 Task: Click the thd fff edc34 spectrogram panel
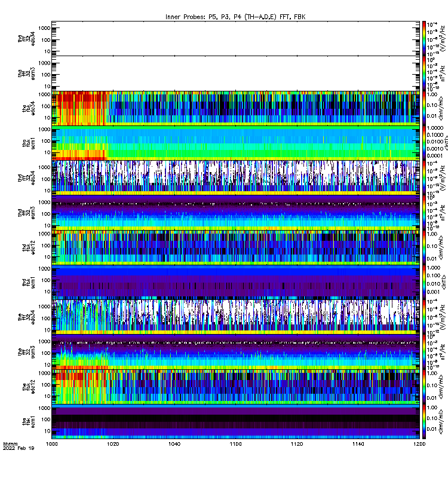(x=235, y=177)
